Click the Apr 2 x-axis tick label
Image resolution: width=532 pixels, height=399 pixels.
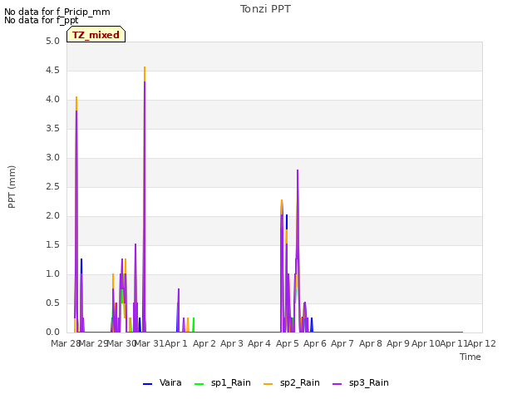(x=204, y=343)
